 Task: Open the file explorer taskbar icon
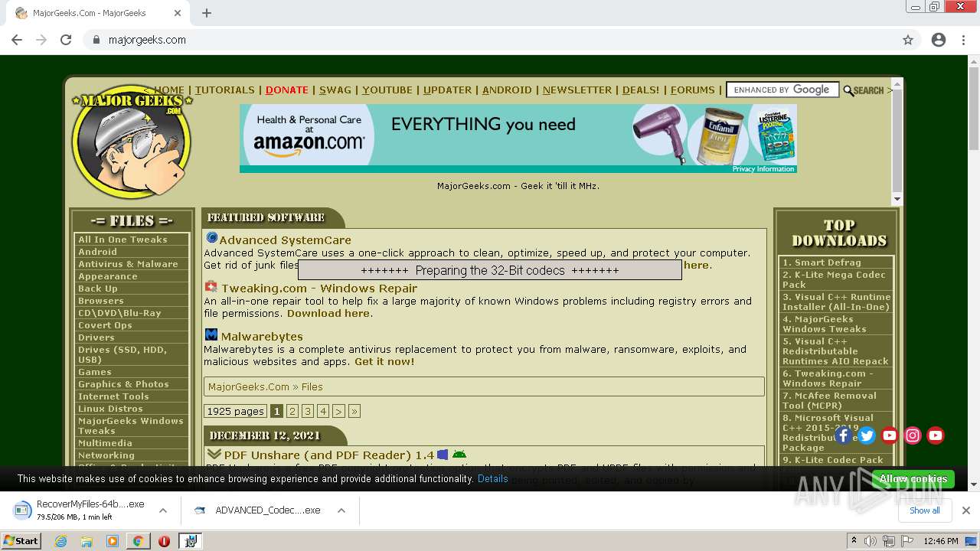click(x=87, y=541)
